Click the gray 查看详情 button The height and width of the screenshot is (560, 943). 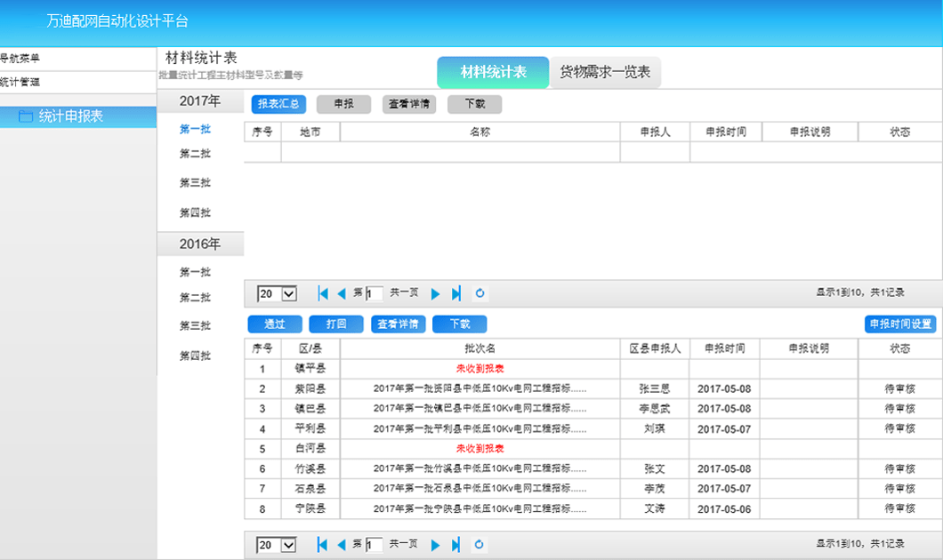coord(409,104)
